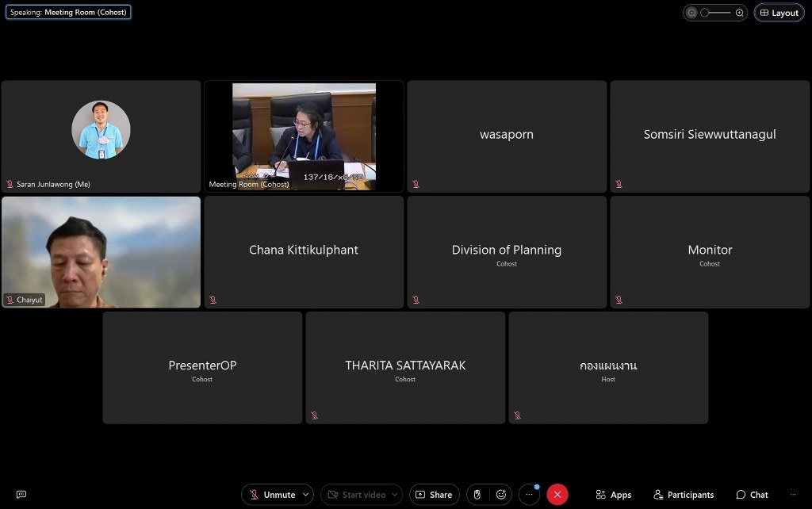Screen dimensions: 812x509
Task: Click the Share content button
Action: pyautogui.click(x=434, y=495)
